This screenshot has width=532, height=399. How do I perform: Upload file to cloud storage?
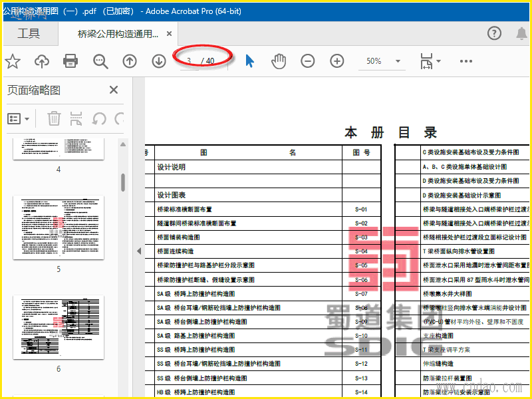click(x=42, y=61)
